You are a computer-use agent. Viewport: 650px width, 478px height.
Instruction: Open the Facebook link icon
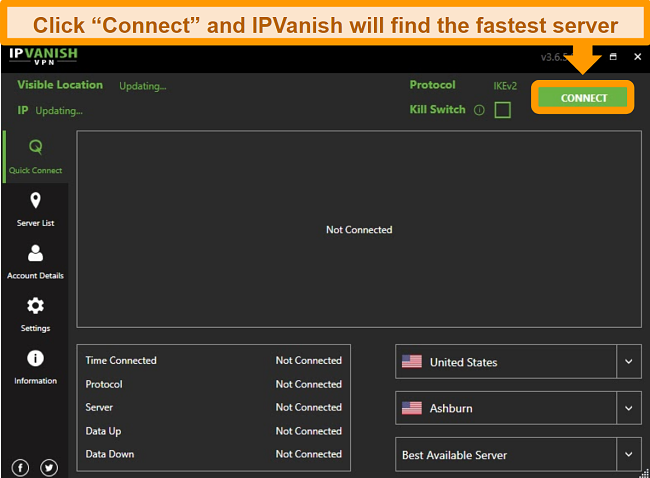[x=20, y=468]
